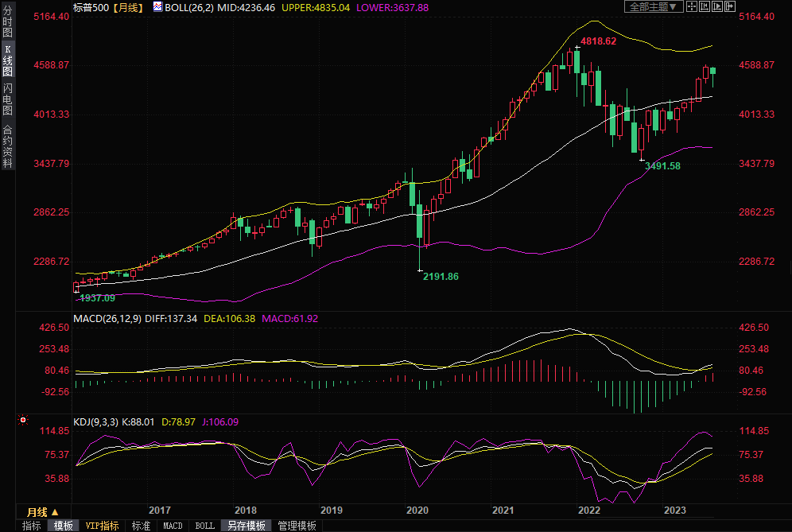Click the 【月线】 label beside 标普500
The height and width of the screenshot is (532, 792).
126,7
